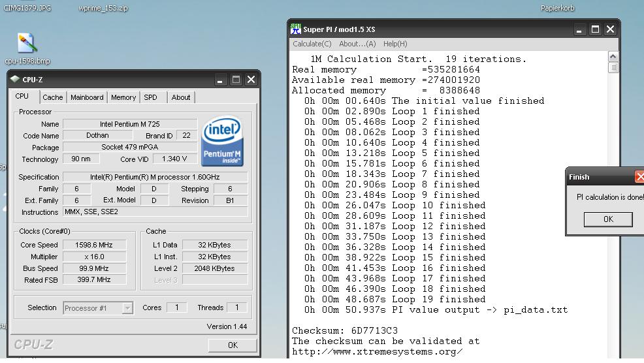Open Papierkorb recycle bin on desktop

[x=557, y=8]
